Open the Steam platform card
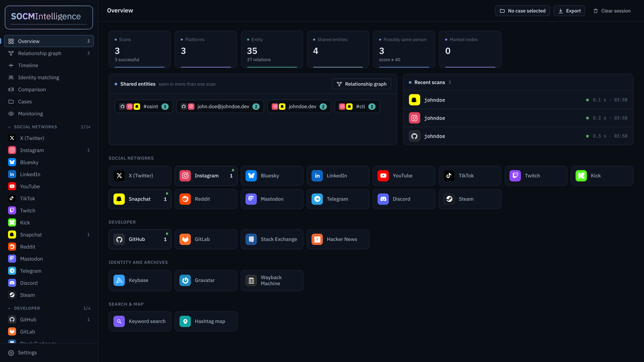The width and height of the screenshot is (644, 362). [470, 199]
